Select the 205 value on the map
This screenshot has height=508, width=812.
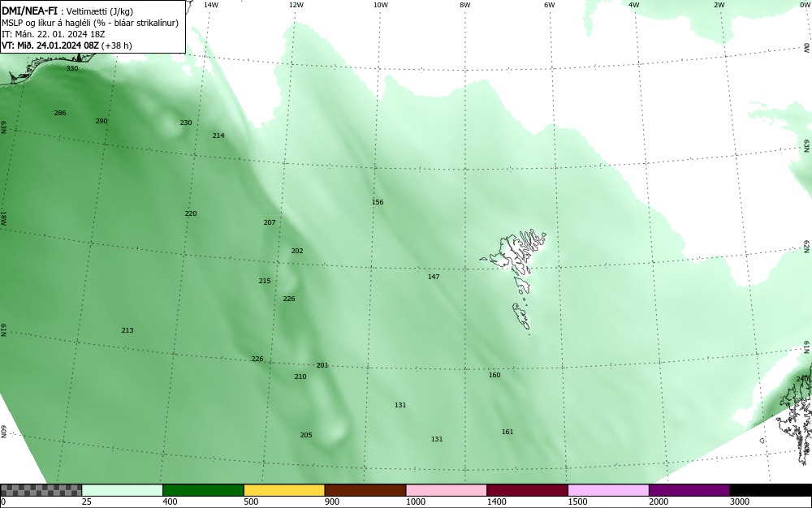coord(306,435)
